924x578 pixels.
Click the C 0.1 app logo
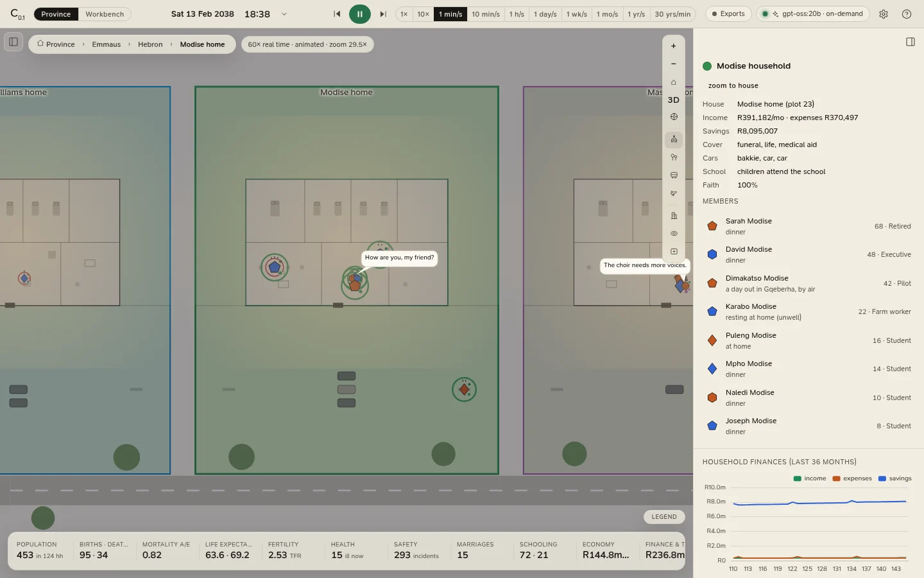pos(17,14)
